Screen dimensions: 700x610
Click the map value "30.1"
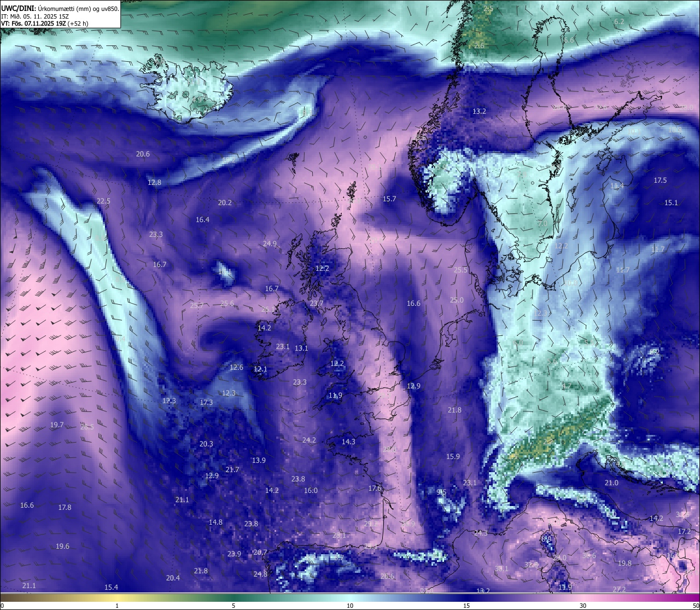(x=501, y=568)
